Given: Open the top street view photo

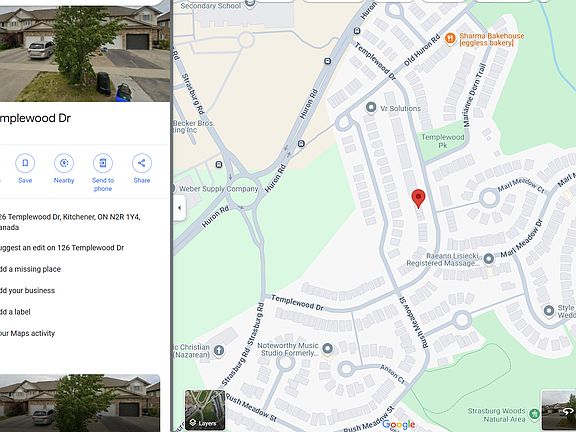Looking at the screenshot, I should pyautogui.click(x=85, y=51).
